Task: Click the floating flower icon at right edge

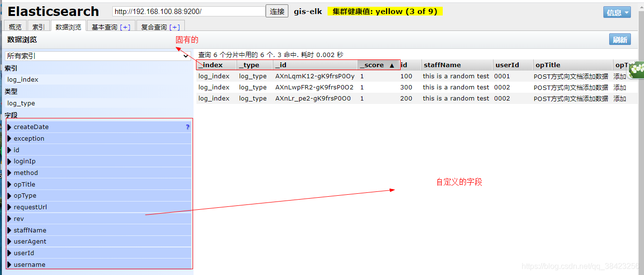Action: click(637, 70)
